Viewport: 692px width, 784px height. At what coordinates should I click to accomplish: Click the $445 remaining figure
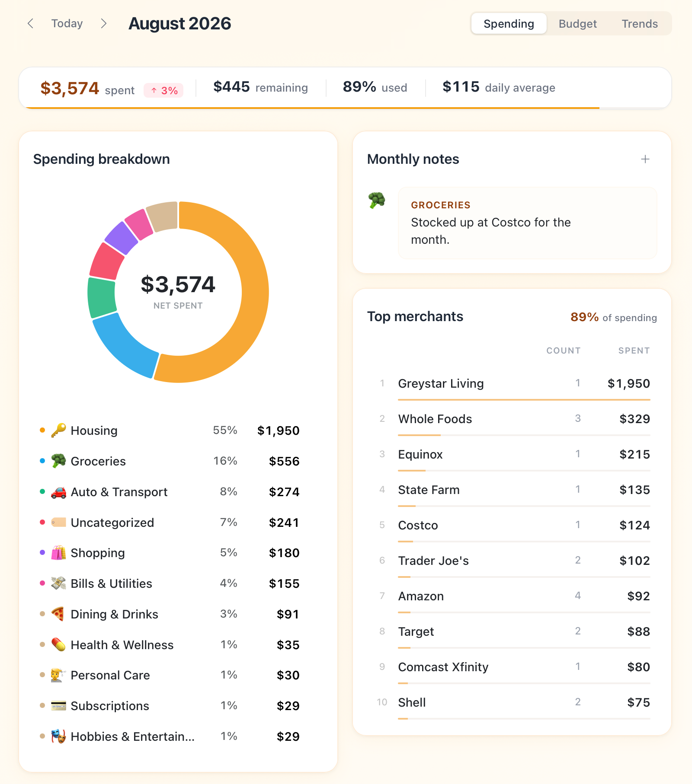[x=231, y=87]
